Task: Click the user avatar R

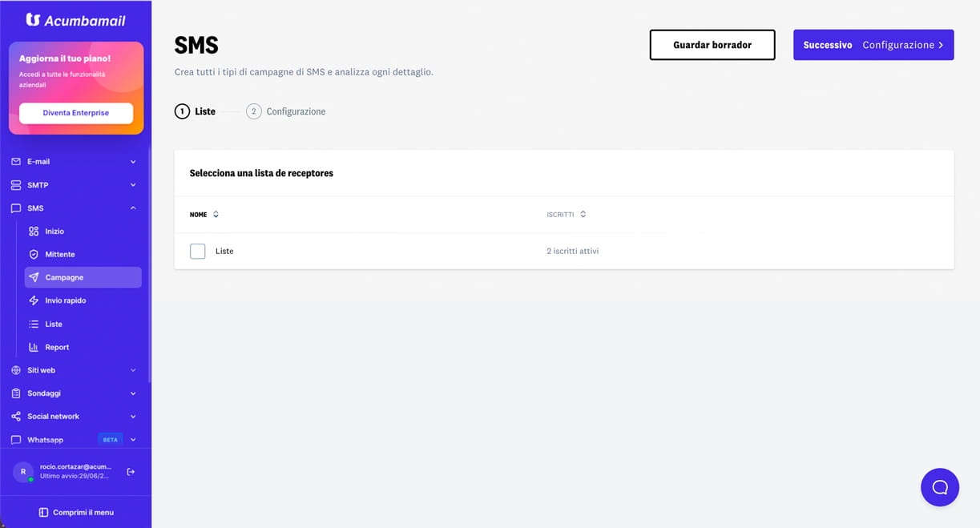Action: pos(23,472)
